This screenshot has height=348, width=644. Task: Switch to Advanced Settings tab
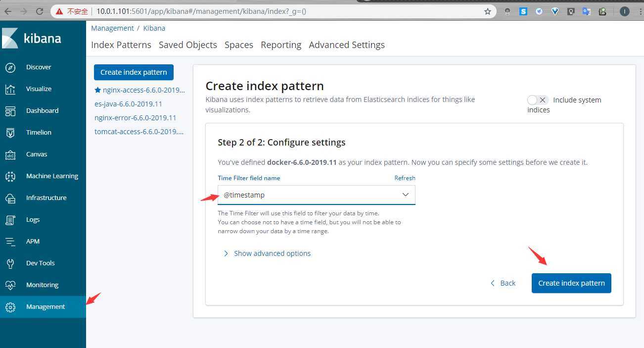click(347, 45)
